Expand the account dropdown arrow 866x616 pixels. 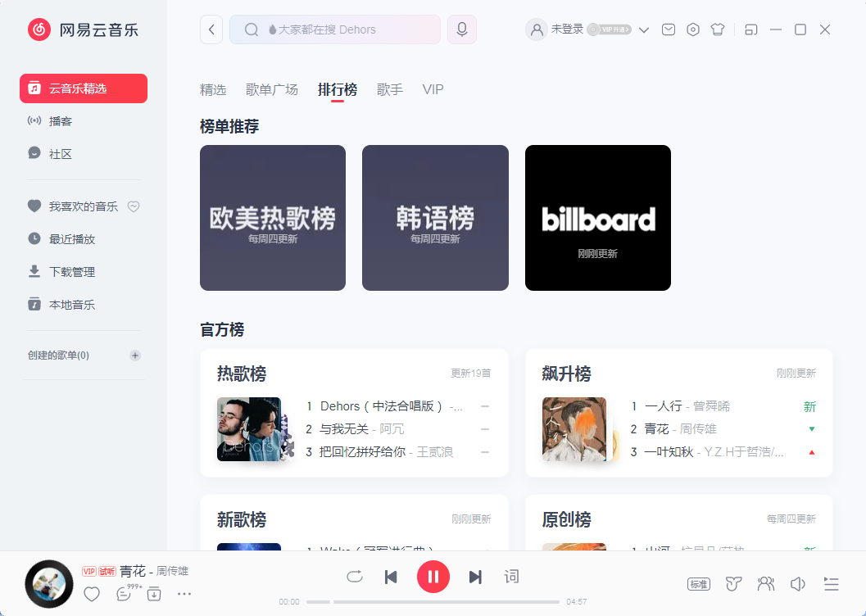(x=644, y=29)
